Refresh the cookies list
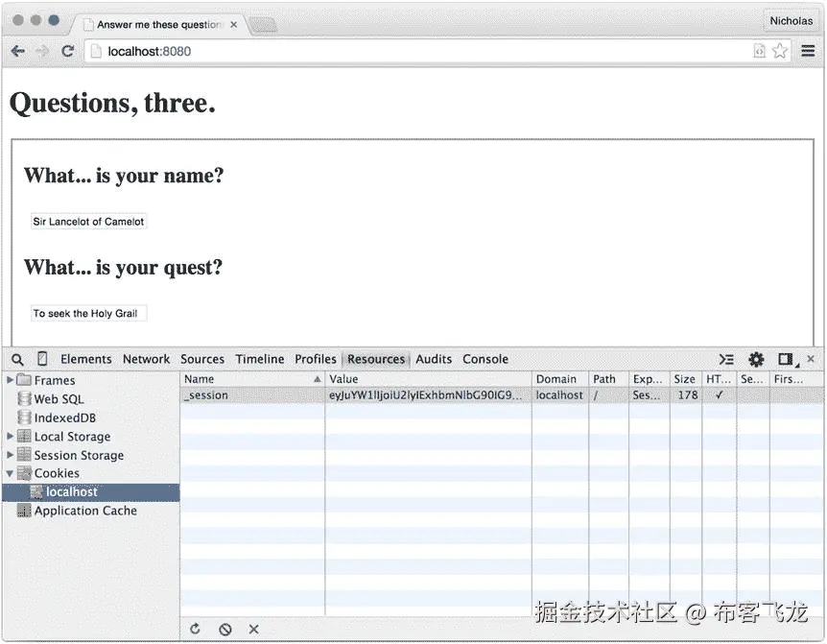Viewport: 827px width, 644px height. click(x=195, y=629)
